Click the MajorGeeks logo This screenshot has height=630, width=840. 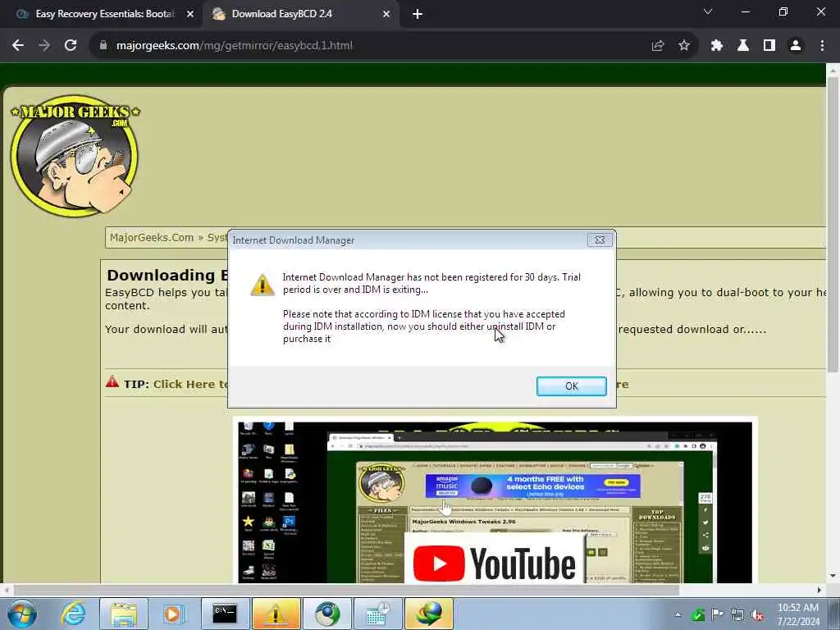point(75,155)
